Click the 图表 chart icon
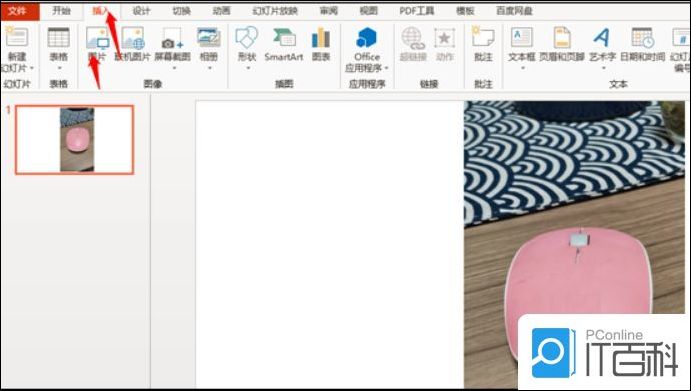 [x=321, y=37]
